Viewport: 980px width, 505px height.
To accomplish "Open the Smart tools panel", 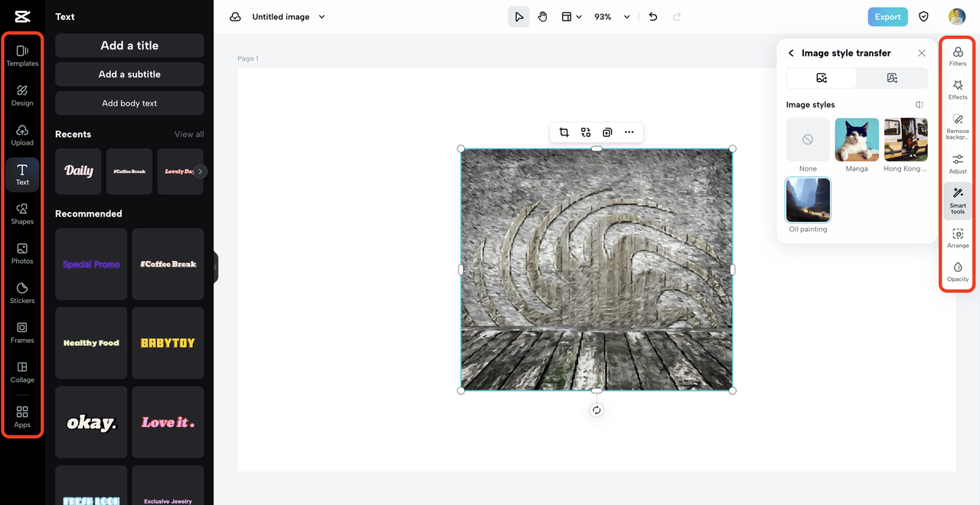I will click(958, 200).
